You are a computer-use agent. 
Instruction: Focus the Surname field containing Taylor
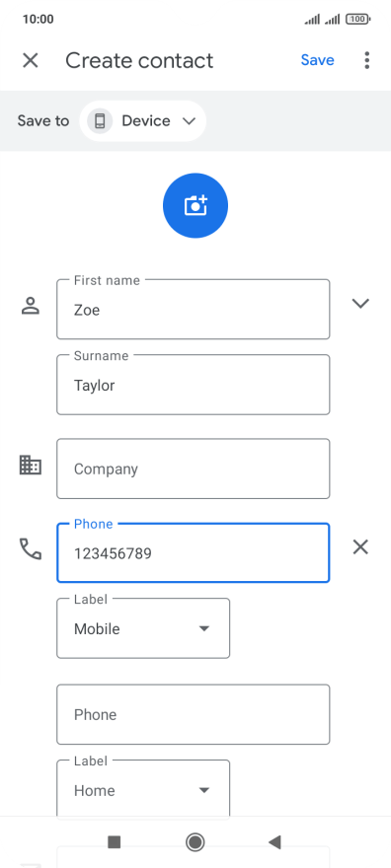click(194, 385)
